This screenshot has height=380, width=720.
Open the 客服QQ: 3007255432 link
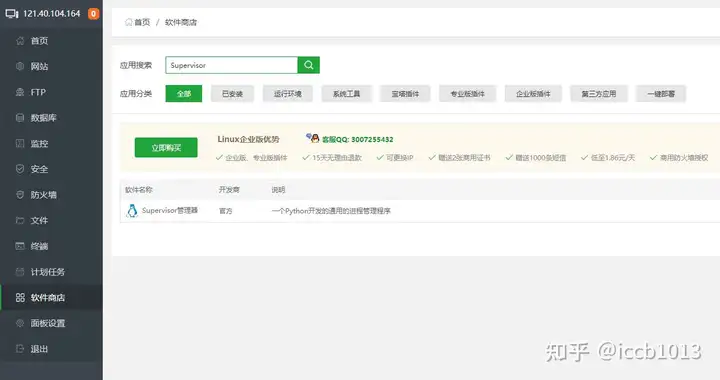click(x=358, y=139)
